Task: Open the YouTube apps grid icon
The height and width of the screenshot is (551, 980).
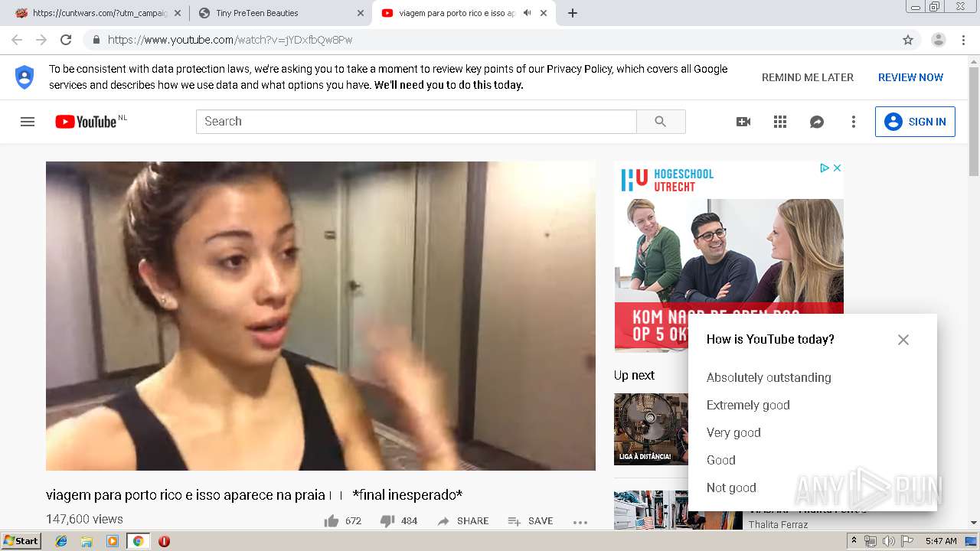Action: click(x=780, y=122)
